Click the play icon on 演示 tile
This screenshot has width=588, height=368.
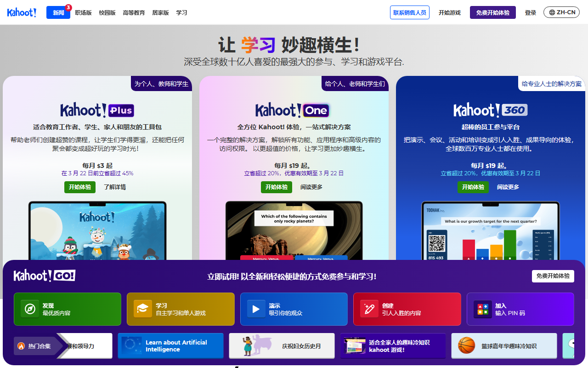[x=256, y=309]
